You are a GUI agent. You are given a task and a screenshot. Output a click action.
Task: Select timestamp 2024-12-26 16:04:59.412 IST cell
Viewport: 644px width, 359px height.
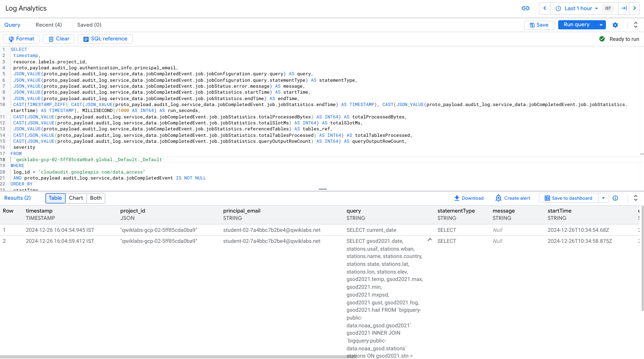(x=60, y=241)
